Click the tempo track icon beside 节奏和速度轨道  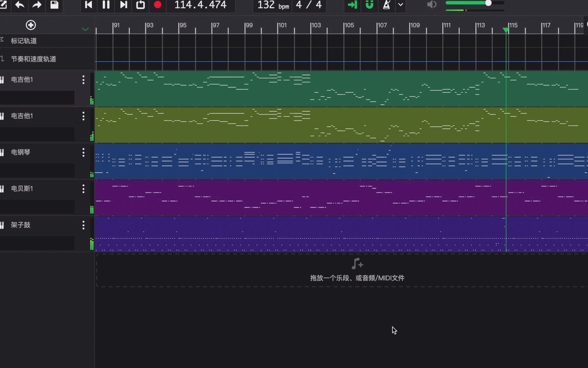tap(2, 59)
